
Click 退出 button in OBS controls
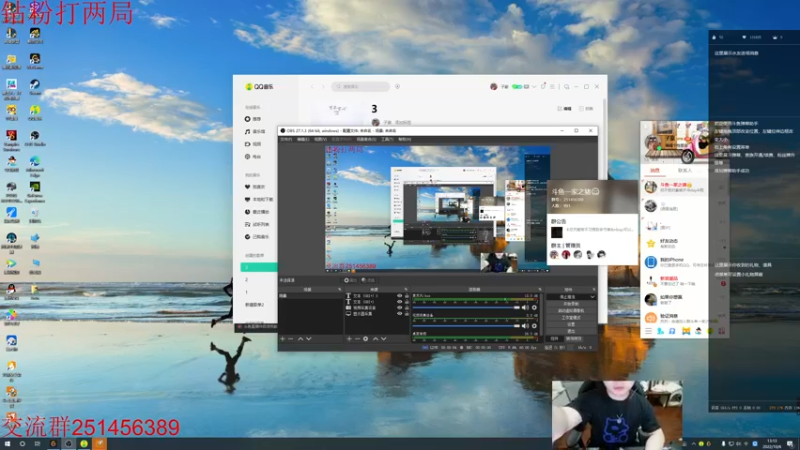pos(571,331)
